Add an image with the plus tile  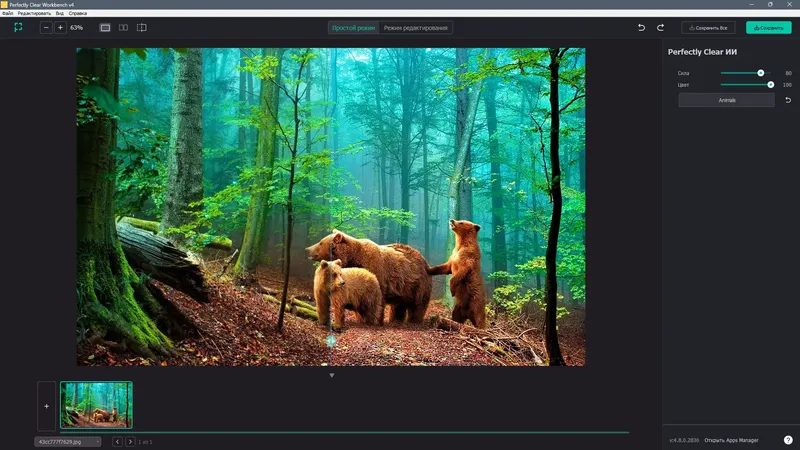point(46,406)
